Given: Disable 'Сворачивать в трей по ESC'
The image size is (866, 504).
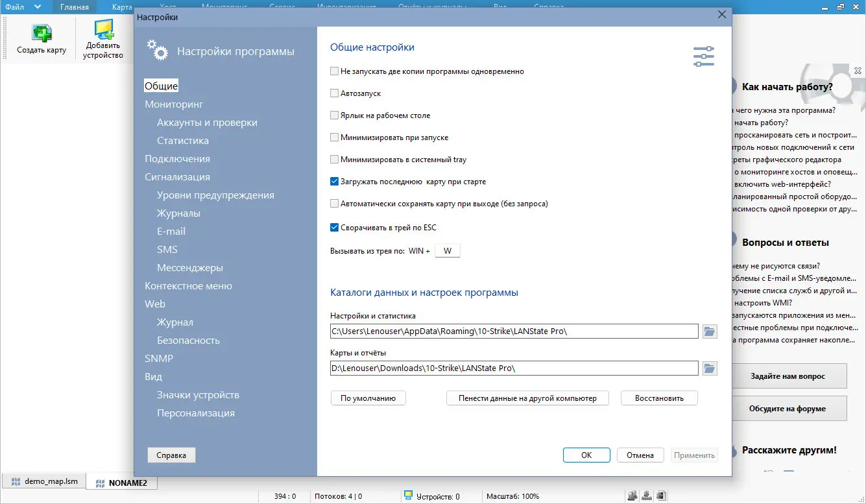Looking at the screenshot, I should 335,228.
